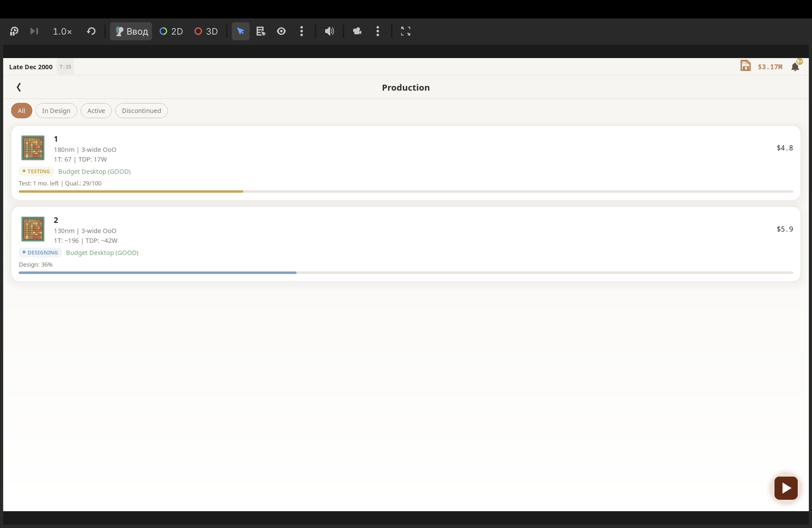Click the pause/step icon in toolbar
The height and width of the screenshot is (528, 812).
tap(14, 31)
